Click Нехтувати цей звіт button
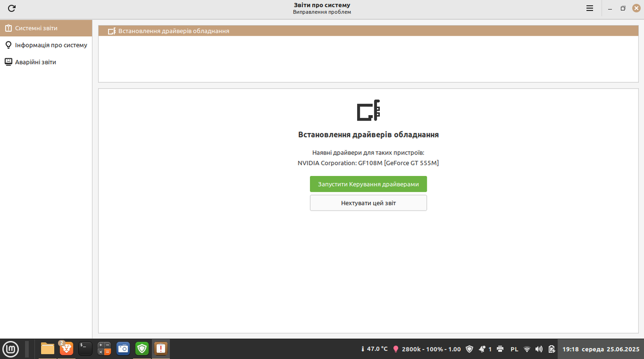This screenshot has width=644, height=359. pos(368,203)
